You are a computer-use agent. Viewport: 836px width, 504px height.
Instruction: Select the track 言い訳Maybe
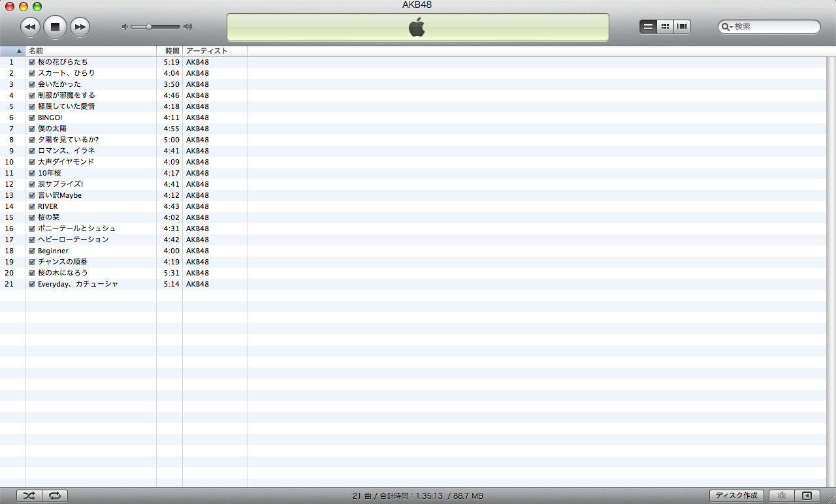click(59, 195)
